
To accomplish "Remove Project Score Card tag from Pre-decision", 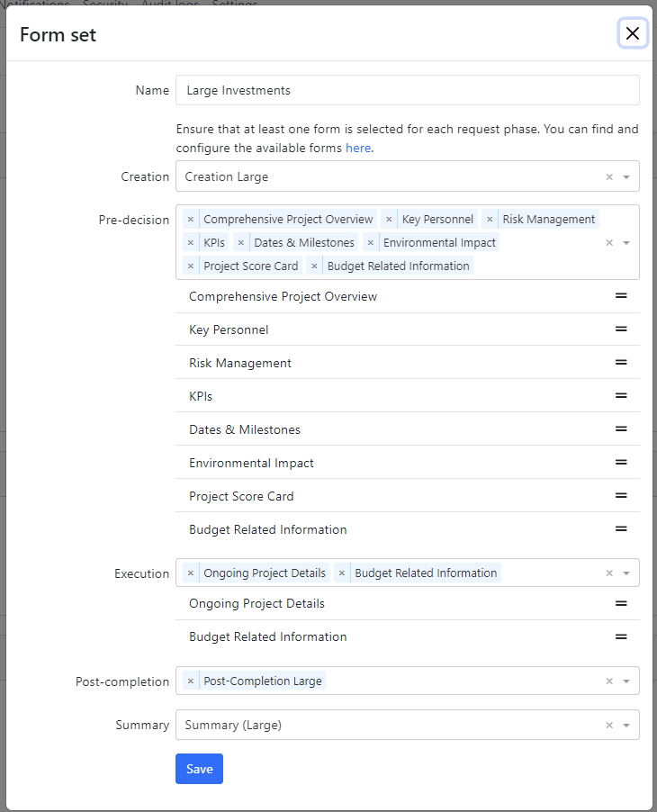I will coord(191,266).
